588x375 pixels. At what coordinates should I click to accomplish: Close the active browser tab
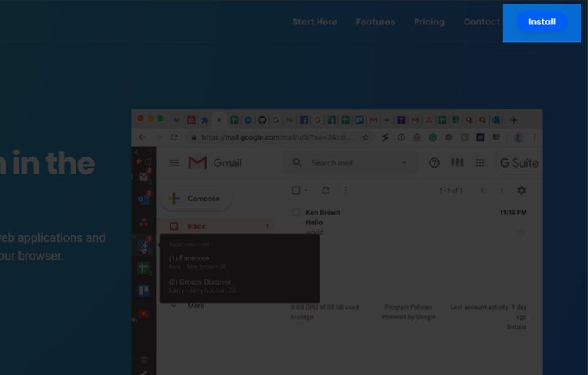[x=219, y=120]
